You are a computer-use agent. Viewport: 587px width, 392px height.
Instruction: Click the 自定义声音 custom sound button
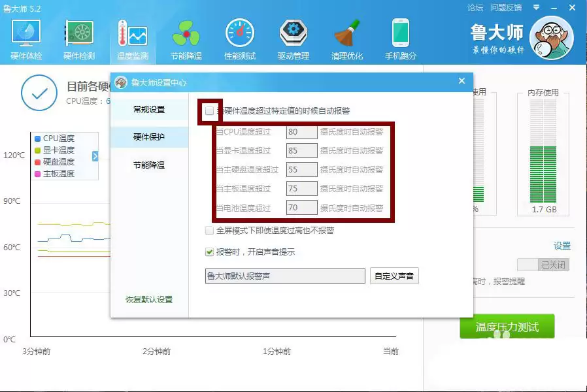(394, 276)
